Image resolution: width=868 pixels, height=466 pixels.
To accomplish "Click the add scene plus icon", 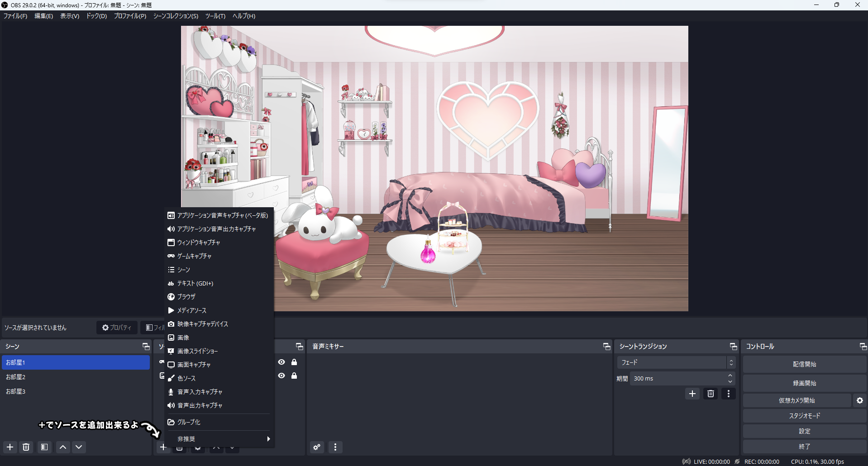I will 10,447.
